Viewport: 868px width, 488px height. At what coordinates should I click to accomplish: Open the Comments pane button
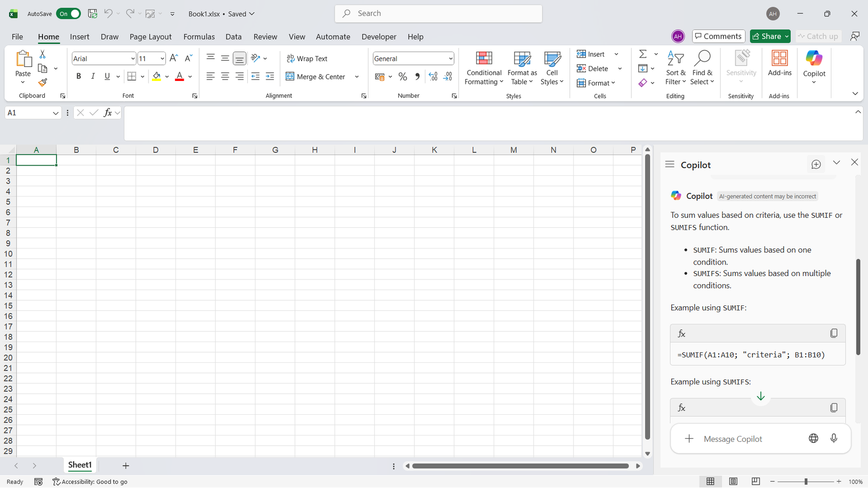[718, 36]
